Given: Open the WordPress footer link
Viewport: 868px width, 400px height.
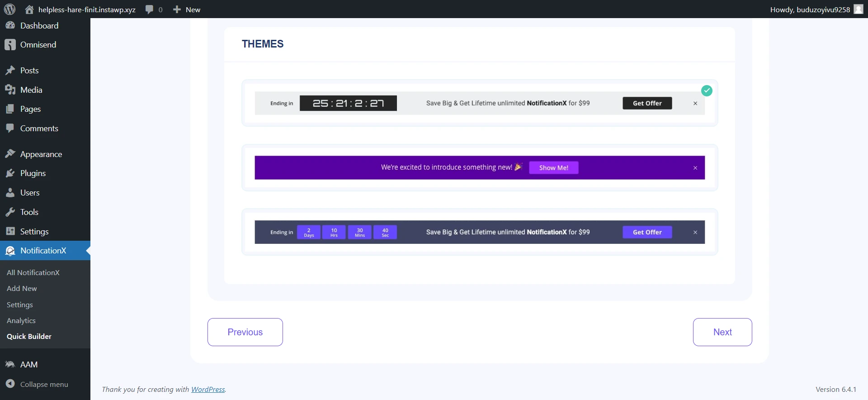Looking at the screenshot, I should click(x=208, y=389).
